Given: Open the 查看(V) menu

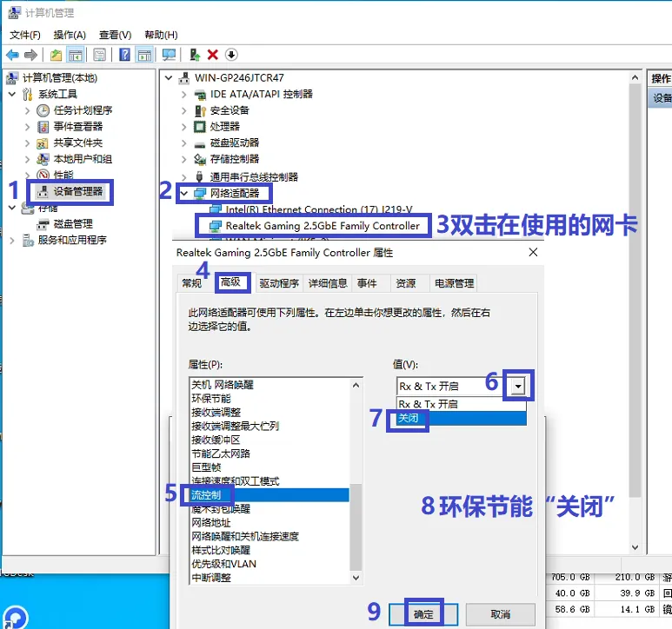Looking at the screenshot, I should point(116,35).
